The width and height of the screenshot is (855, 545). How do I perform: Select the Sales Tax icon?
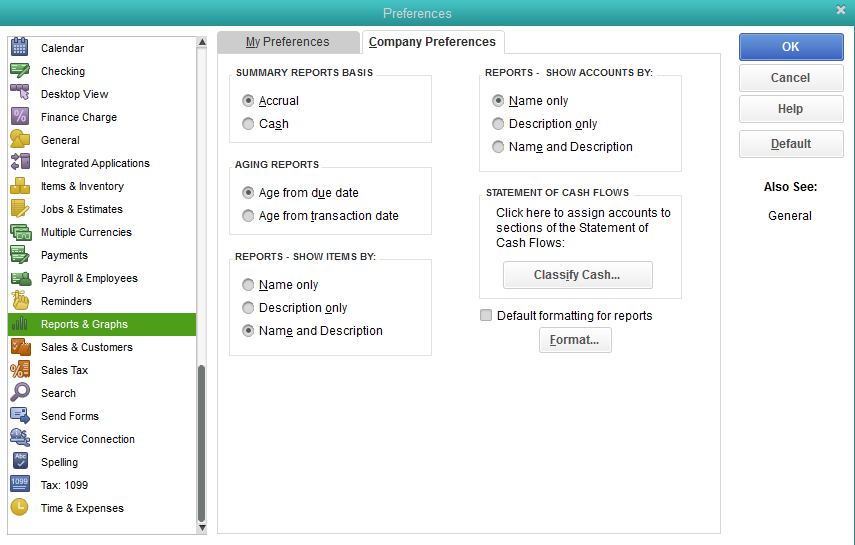(x=20, y=370)
